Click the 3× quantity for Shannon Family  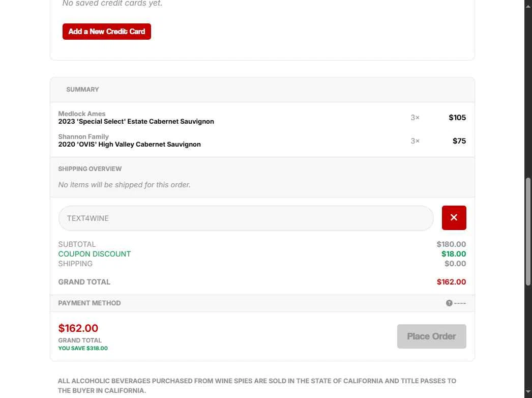point(415,141)
